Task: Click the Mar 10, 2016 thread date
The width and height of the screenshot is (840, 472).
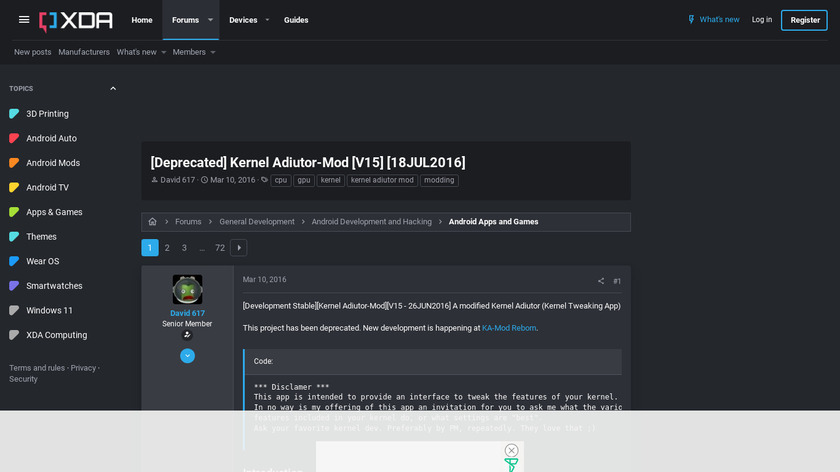Action: [232, 180]
